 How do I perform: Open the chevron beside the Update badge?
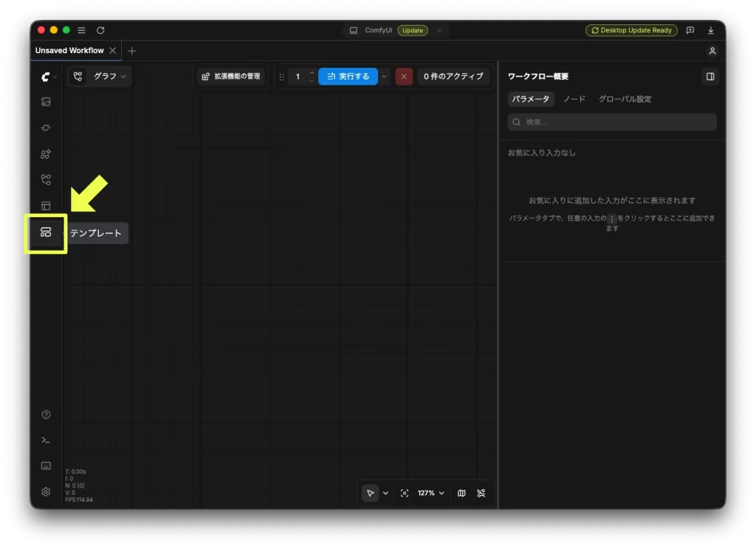point(439,30)
